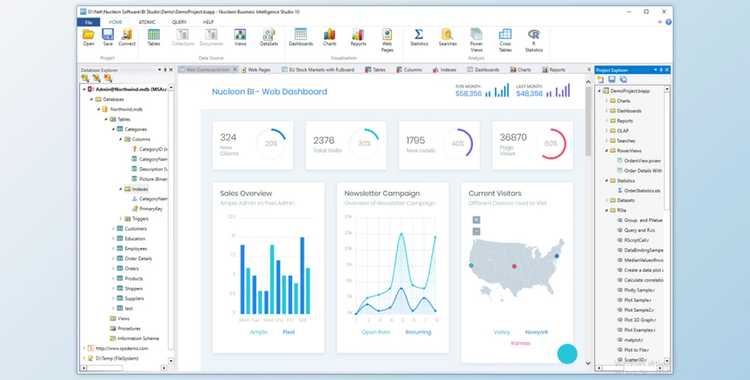Toggle Open Rate series in Newsletter legend
Screen dimensions: 750x380
[376, 332]
